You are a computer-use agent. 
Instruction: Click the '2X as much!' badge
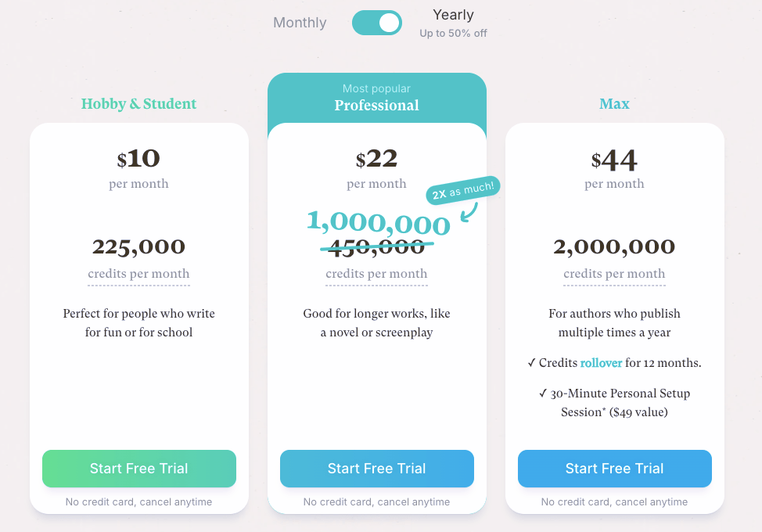[463, 189]
